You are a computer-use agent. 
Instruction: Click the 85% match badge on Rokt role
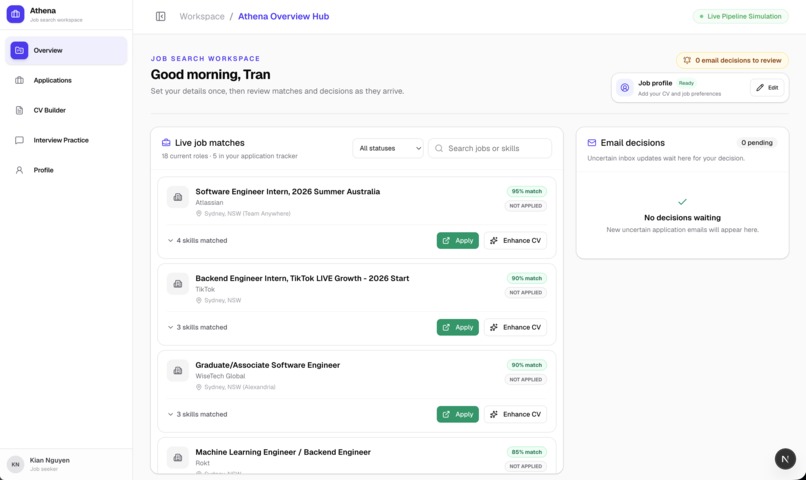[x=526, y=452]
